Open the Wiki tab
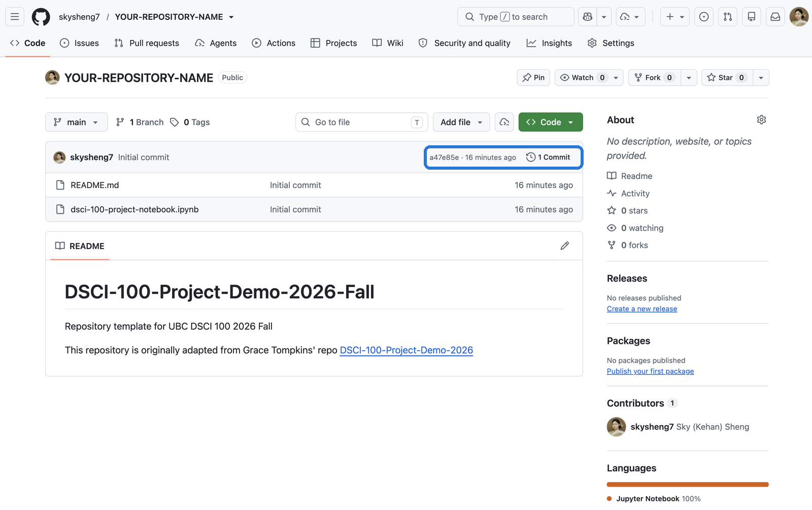 (388, 43)
